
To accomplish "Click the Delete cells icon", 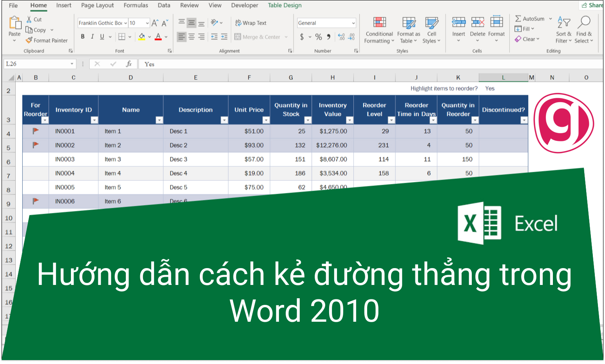I will (x=478, y=22).
